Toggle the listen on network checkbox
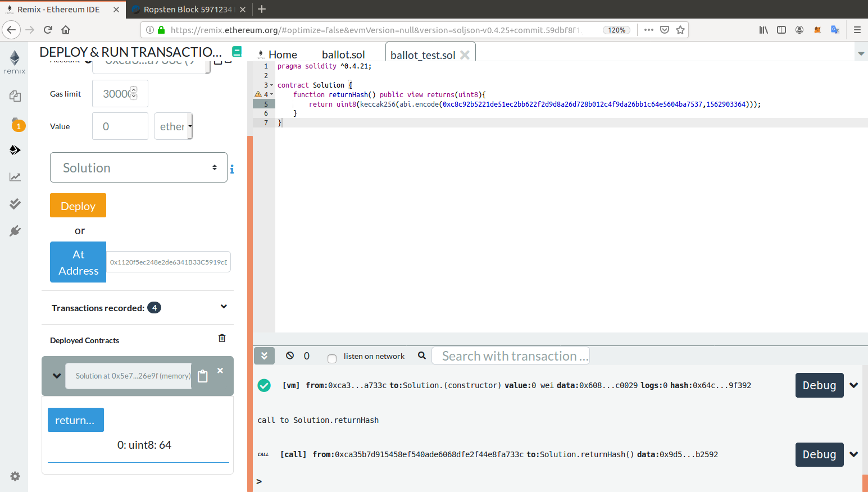Viewport: 868px width, 492px height. coord(332,358)
